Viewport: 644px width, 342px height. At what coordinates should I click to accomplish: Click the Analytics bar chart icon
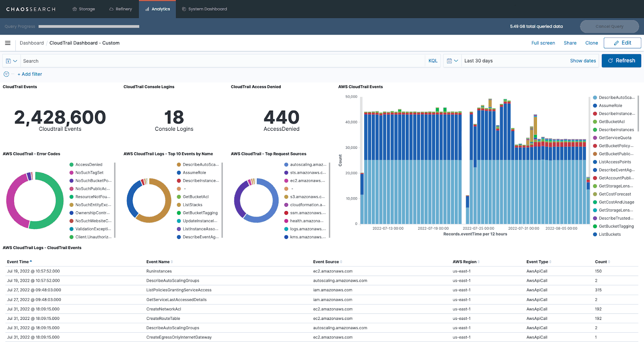click(x=147, y=9)
